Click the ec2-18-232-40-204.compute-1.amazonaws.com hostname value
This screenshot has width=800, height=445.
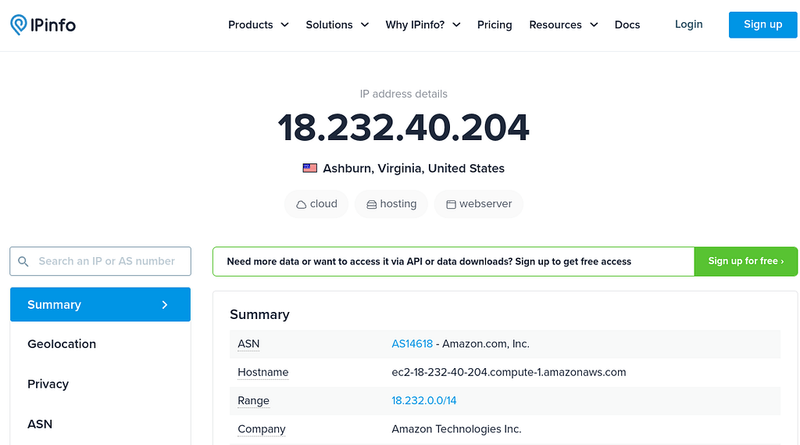point(509,373)
